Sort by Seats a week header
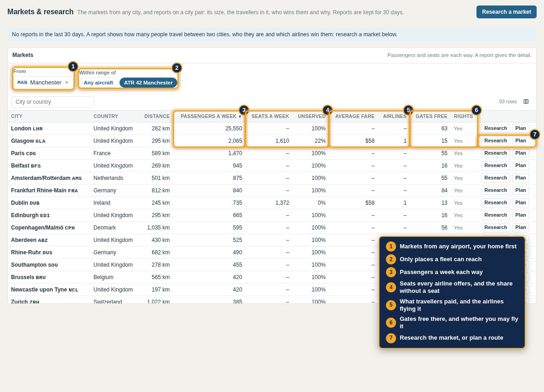Image resolution: width=544 pixels, height=392 pixels. pyautogui.click(x=270, y=117)
